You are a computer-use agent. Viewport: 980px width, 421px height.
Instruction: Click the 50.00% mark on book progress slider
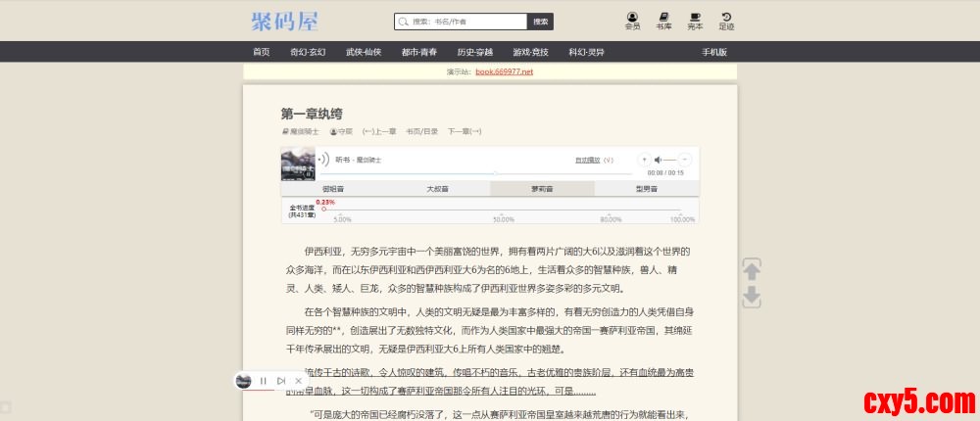pos(503,210)
